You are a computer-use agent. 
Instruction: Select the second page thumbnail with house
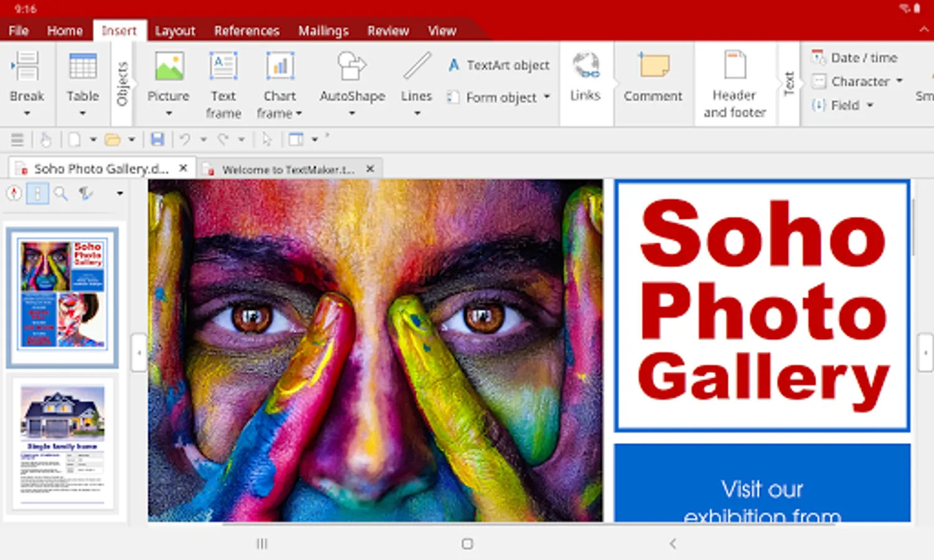[x=62, y=444]
